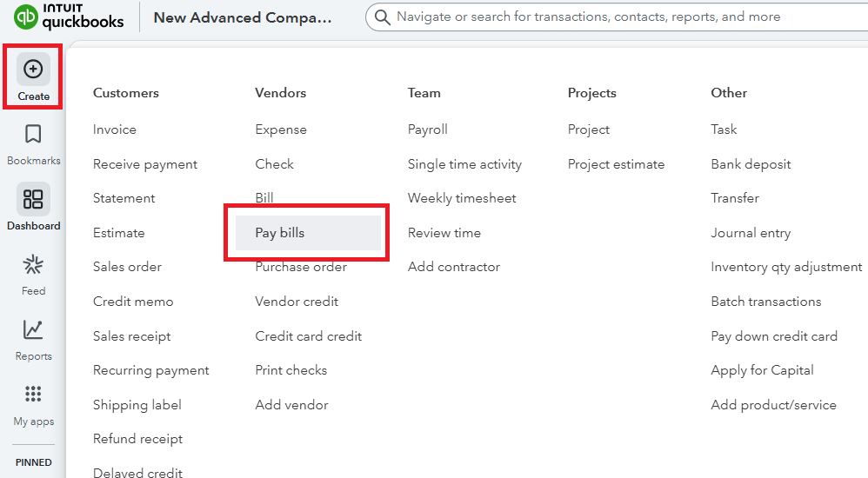The height and width of the screenshot is (478, 868).
Task: Click Purchase order in Vendors list
Action: point(301,267)
